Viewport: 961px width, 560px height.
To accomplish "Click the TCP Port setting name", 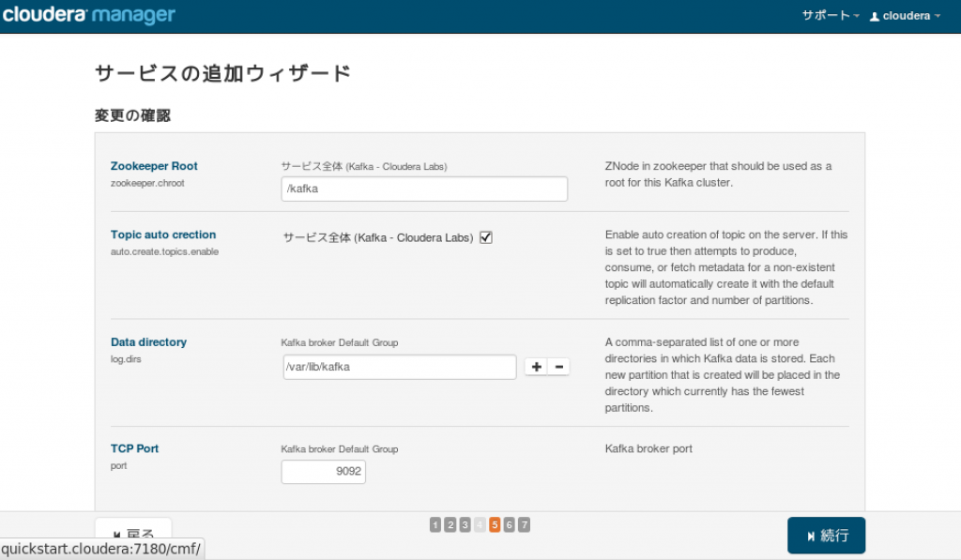I will click(134, 448).
